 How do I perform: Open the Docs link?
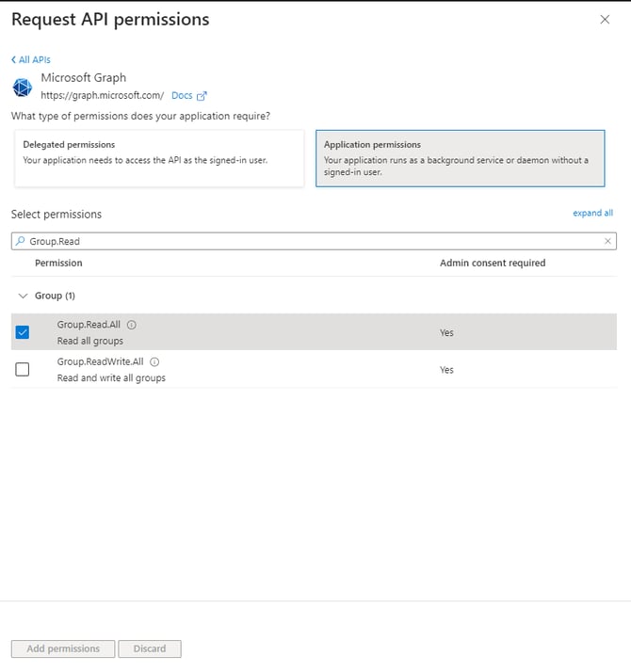[x=182, y=96]
